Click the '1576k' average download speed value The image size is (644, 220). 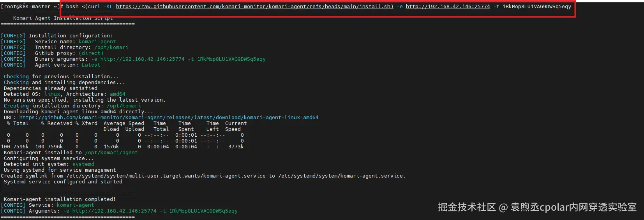(111, 147)
